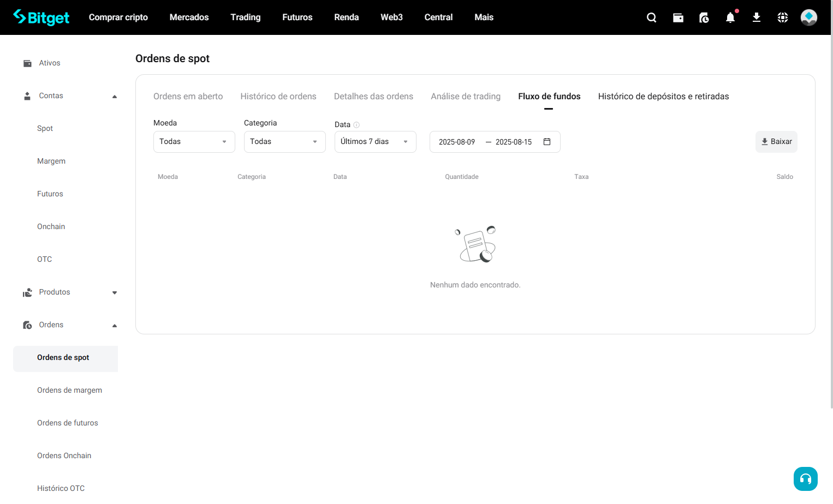The height and width of the screenshot is (504, 833).
Task: Open Histórico de depósitos e retiradas tab
Action: [x=664, y=97]
